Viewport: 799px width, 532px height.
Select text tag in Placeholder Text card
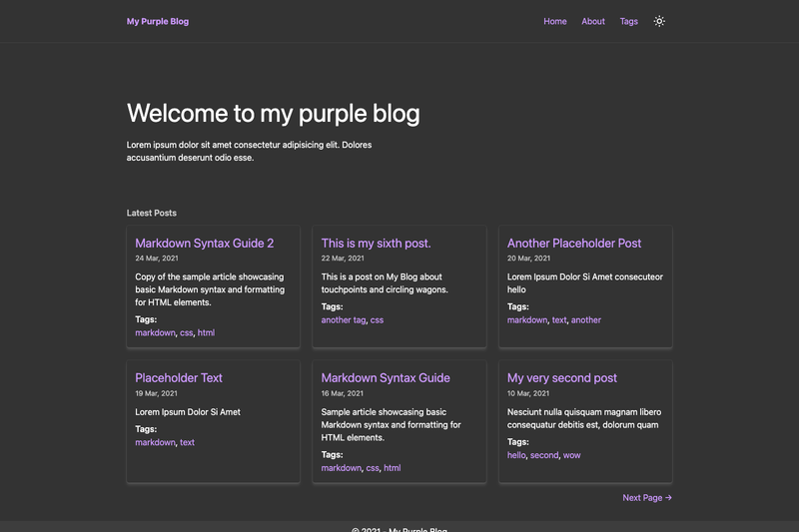click(x=187, y=442)
